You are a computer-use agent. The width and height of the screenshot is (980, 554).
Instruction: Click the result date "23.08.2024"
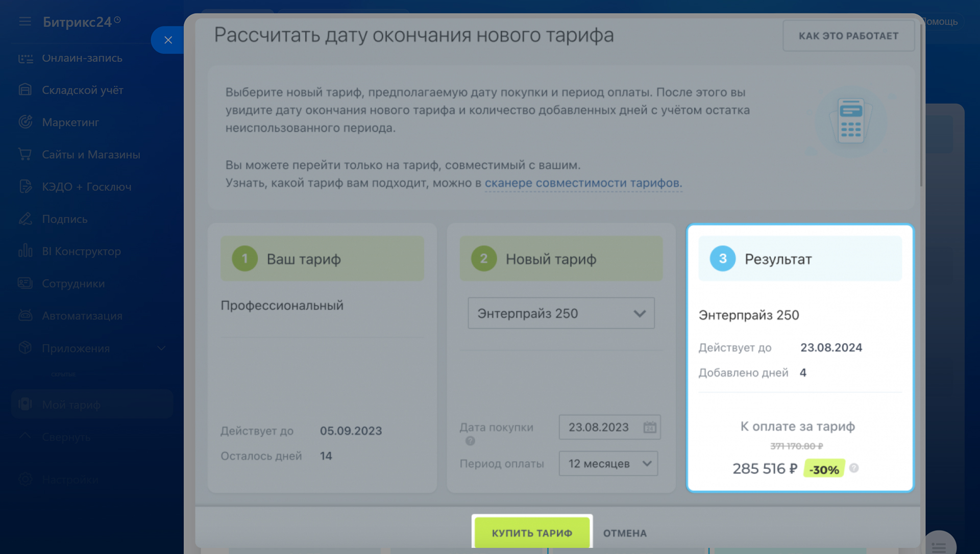point(831,347)
